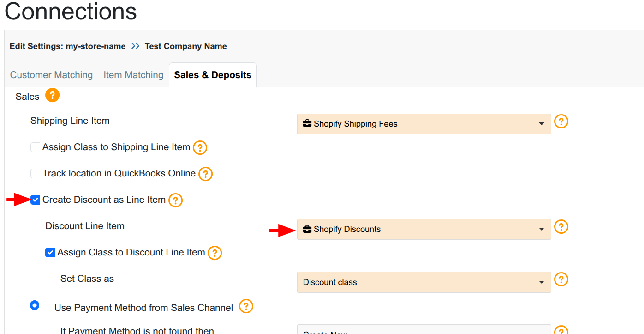Screen dimensions: 644x334
Task: Expand the Shopify Discounts dropdown
Action: (x=423, y=229)
